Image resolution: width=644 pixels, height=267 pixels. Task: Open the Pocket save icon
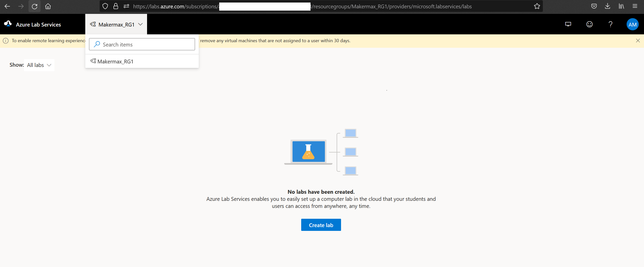tap(594, 6)
